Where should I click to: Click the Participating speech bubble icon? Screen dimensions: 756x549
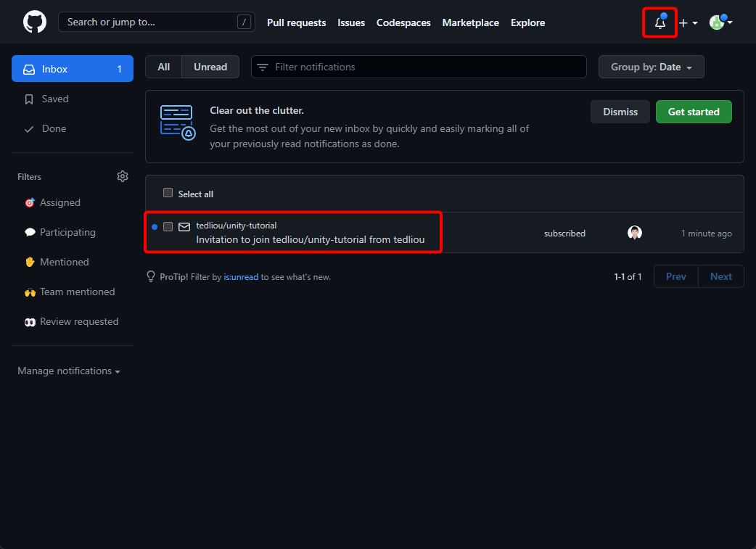click(30, 232)
